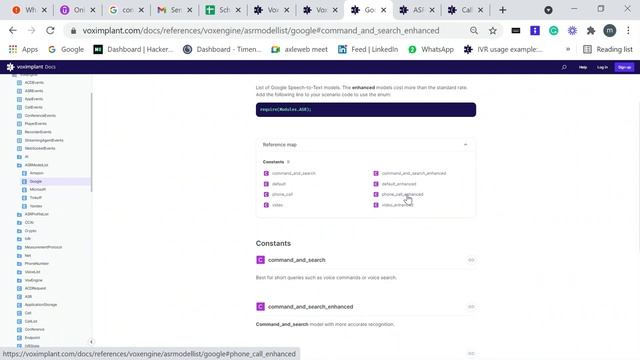Viewport: 640px width, 360px height.
Task: Click the Grammarly extension icon
Action: point(553,31)
